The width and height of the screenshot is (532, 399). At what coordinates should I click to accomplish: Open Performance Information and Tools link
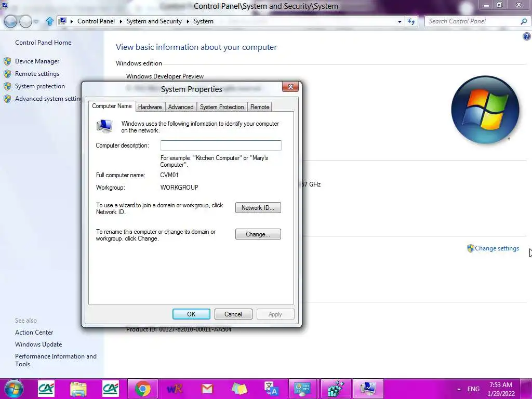[56, 360]
